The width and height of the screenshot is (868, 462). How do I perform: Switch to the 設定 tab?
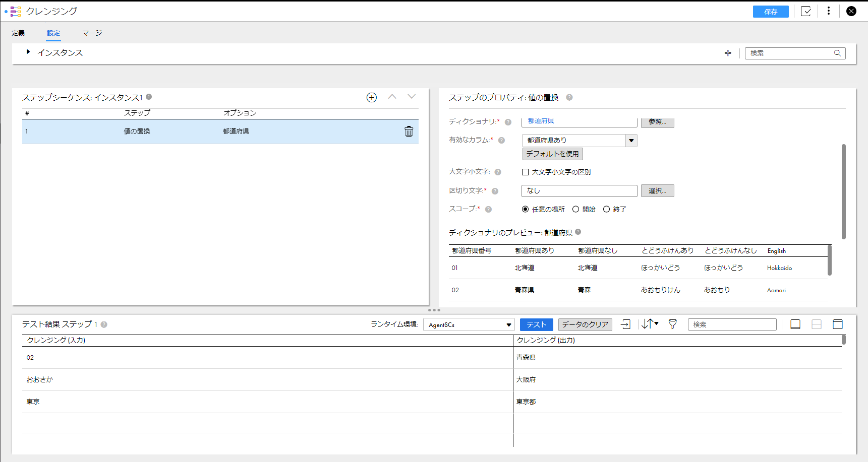pyautogui.click(x=53, y=33)
